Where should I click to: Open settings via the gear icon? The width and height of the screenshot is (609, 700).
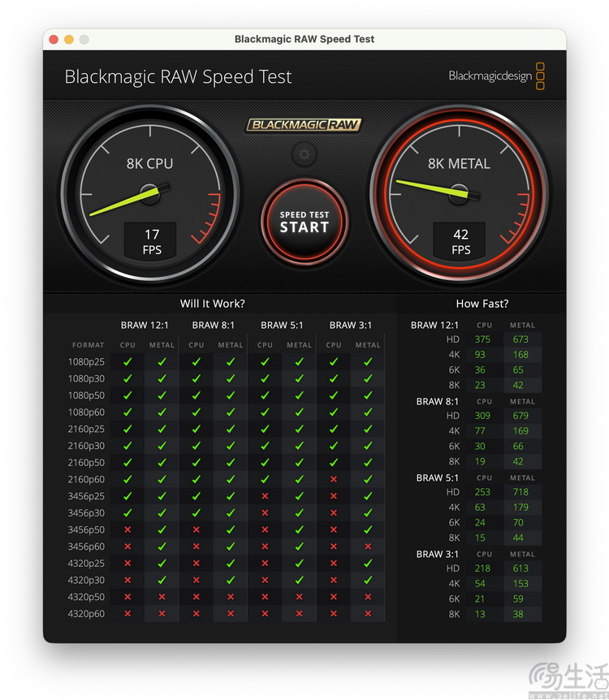pos(304,154)
